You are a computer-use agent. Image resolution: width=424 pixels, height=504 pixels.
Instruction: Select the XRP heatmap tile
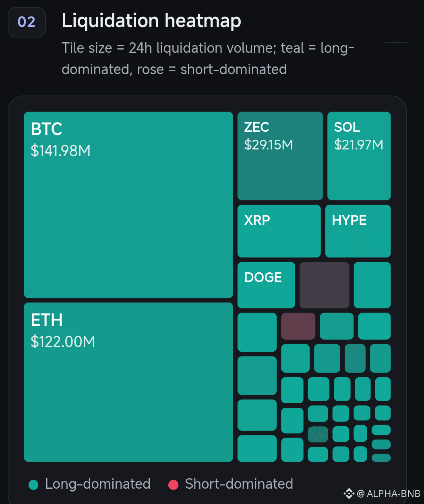[x=279, y=231]
